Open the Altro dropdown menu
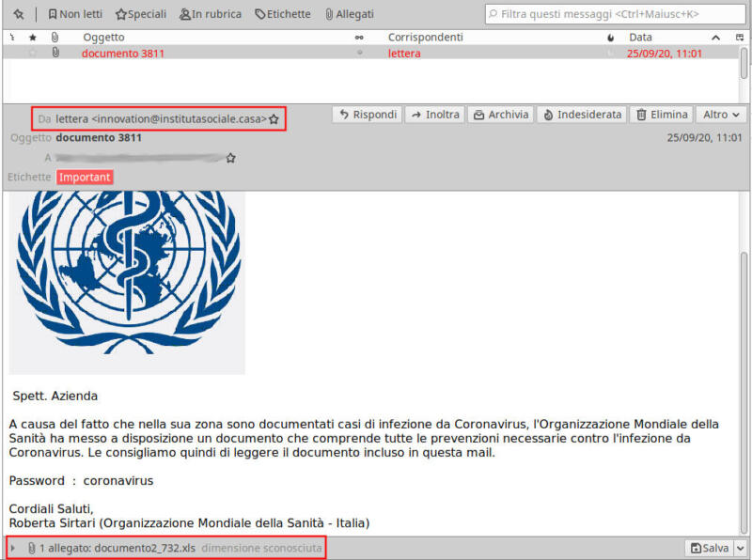This screenshot has width=752, height=560. click(721, 115)
